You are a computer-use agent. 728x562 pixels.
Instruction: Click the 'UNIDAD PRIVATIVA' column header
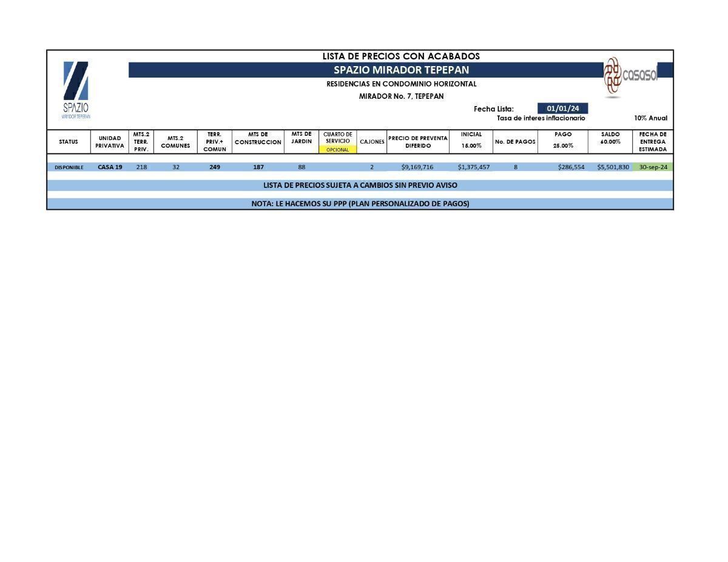tap(109, 142)
